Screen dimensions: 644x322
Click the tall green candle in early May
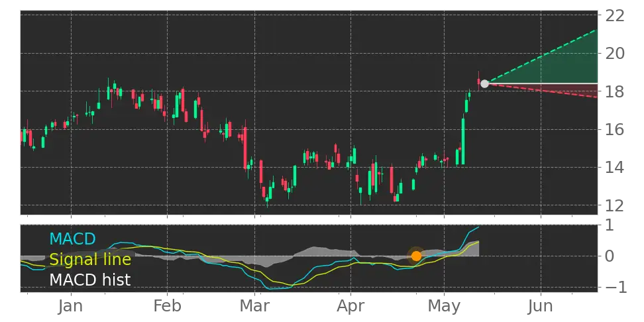pos(463,141)
